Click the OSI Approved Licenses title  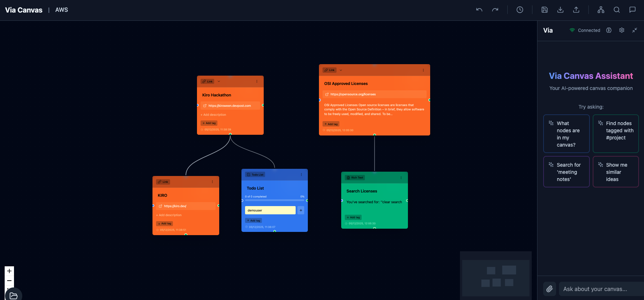click(346, 84)
